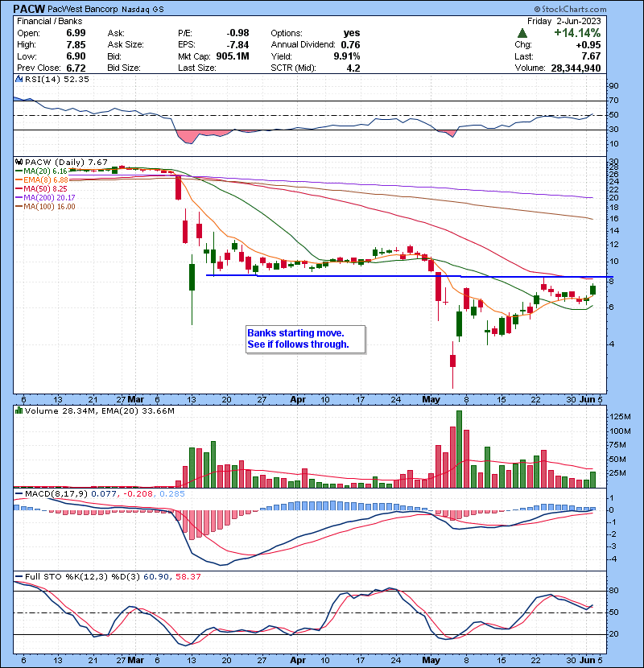Click the Financial / Banks sector label
The image size is (644, 668).
pyautogui.click(x=49, y=21)
